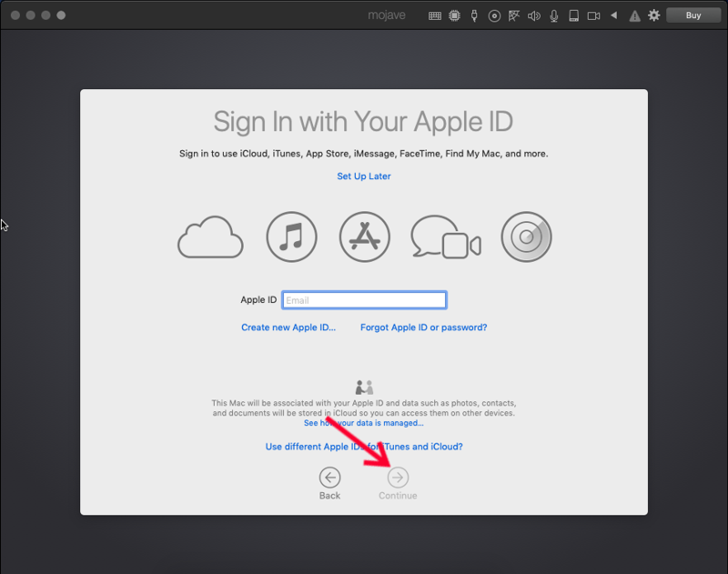Click the USB connector icon
This screenshot has height=574, width=728.
[474, 15]
